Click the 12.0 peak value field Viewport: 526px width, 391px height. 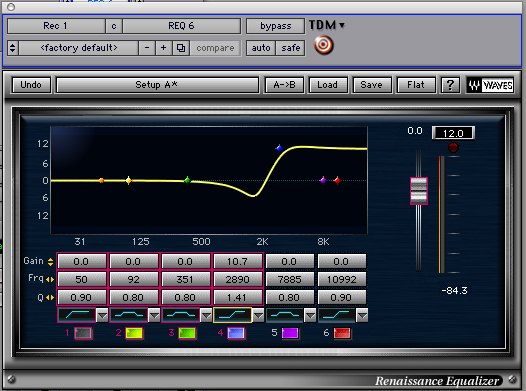click(453, 133)
